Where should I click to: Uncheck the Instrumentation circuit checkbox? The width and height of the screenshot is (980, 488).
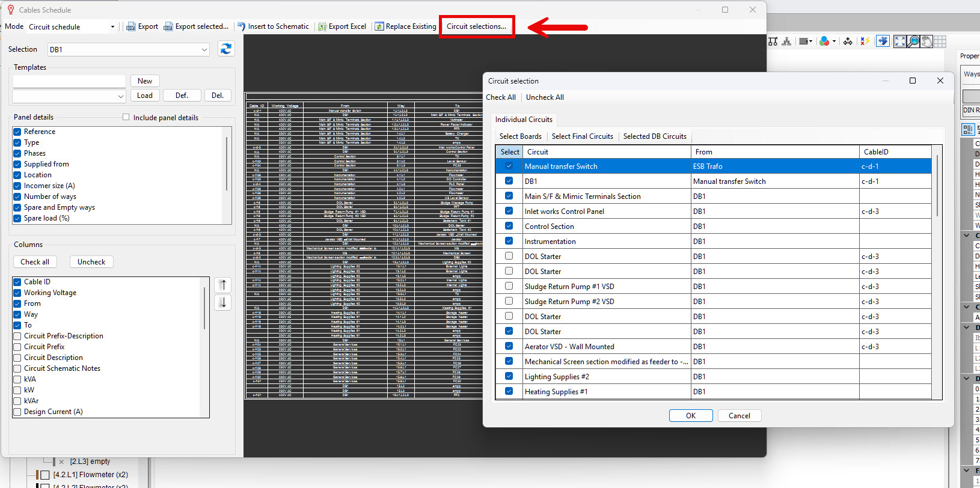pyautogui.click(x=509, y=241)
